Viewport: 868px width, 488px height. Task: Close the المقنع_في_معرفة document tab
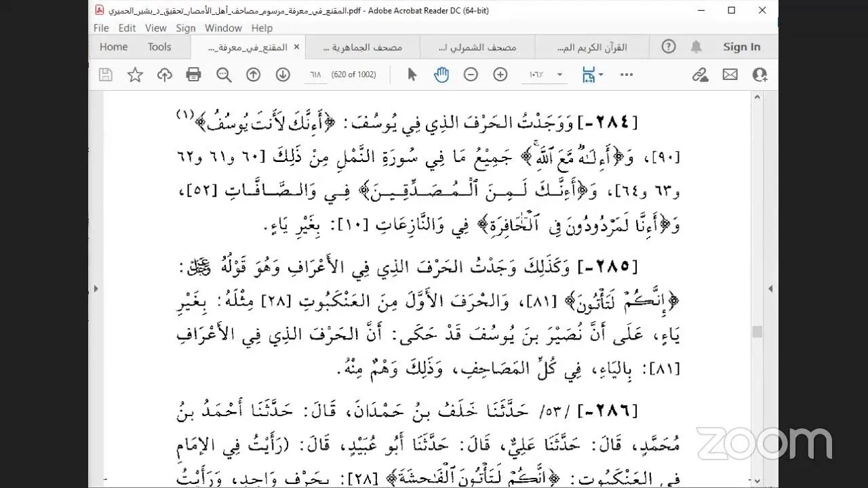(295, 47)
